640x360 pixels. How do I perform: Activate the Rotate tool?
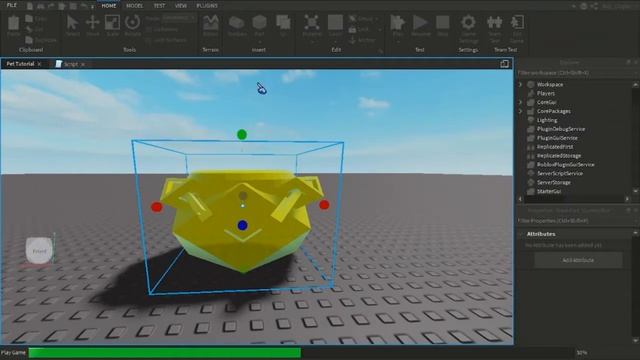[x=133, y=23]
